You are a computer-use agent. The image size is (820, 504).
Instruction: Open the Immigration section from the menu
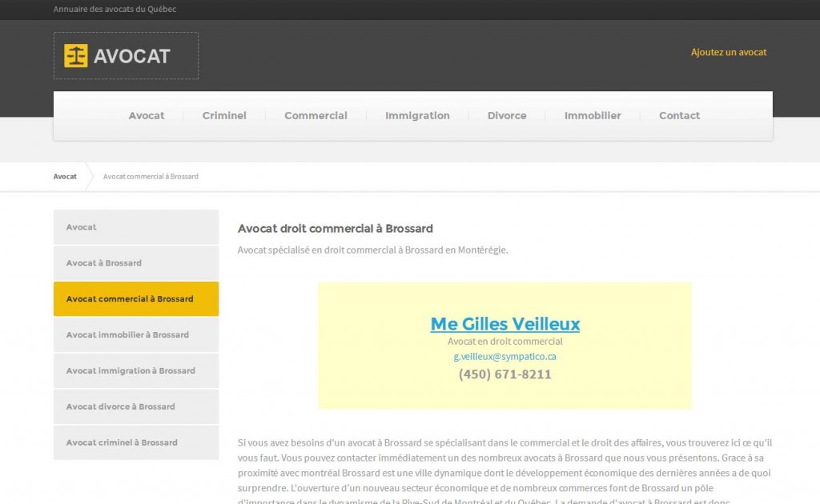pos(416,115)
